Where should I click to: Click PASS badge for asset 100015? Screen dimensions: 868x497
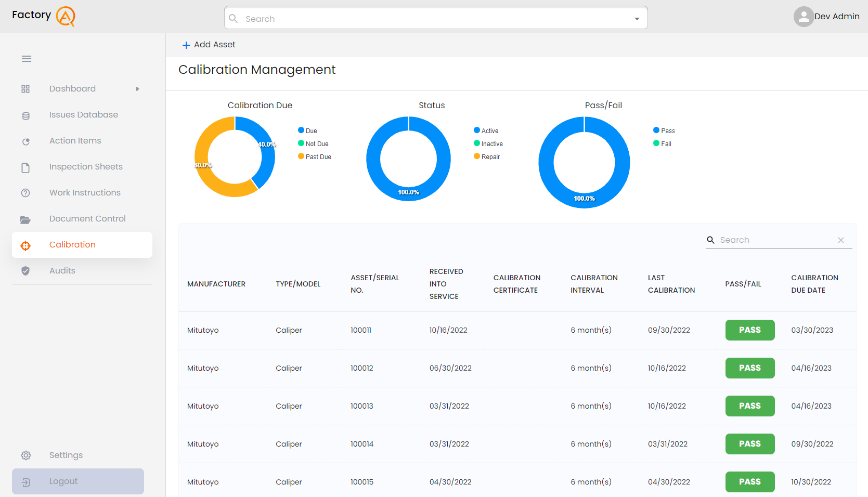[750, 482]
